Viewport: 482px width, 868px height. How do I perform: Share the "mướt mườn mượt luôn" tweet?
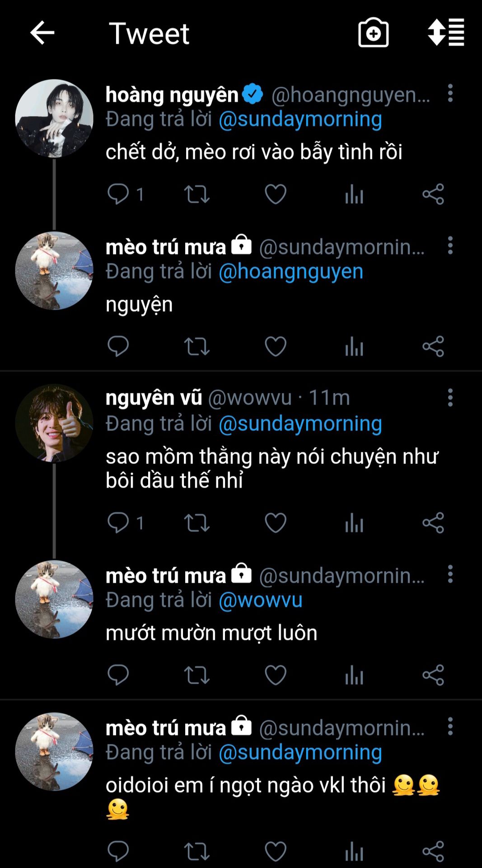pyautogui.click(x=433, y=675)
